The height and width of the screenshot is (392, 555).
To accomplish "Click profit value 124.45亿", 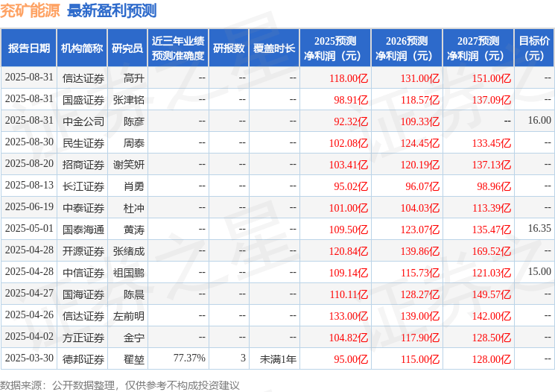I will tap(420, 143).
